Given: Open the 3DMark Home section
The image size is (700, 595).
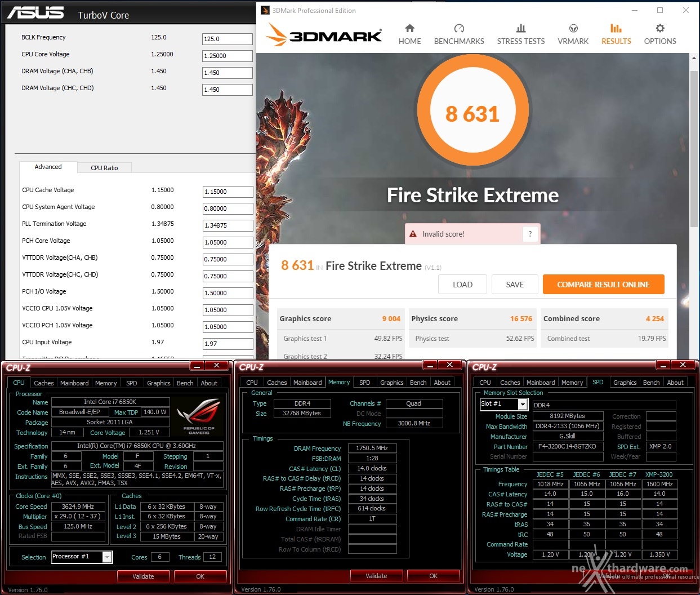Looking at the screenshot, I should (x=409, y=34).
